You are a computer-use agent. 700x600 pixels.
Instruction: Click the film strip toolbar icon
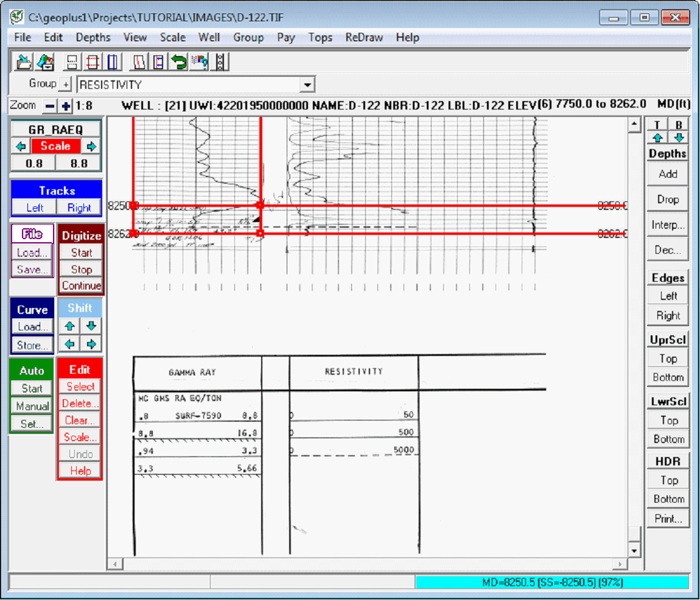point(220,62)
